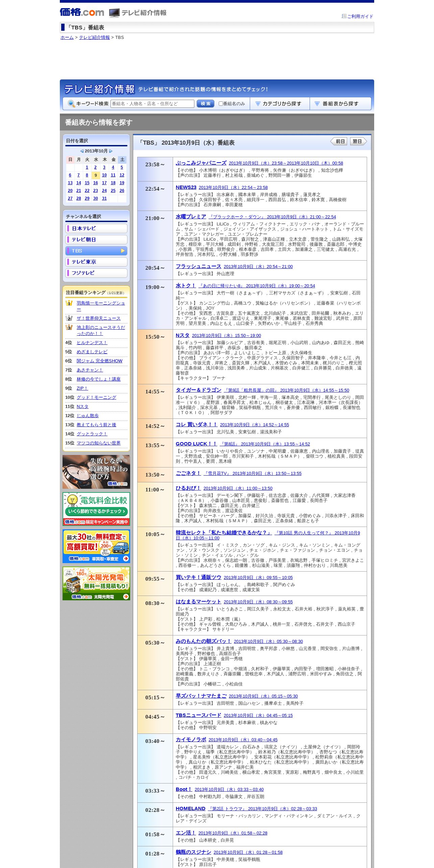The width and height of the screenshot is (434, 868).
Task: Expand the 番組表から探す dropdown
Action: pos(341,104)
